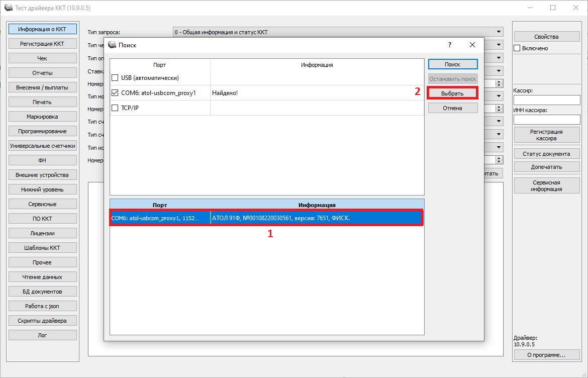Click the Поиск button to start search
The image size is (588, 378).
[x=452, y=64]
